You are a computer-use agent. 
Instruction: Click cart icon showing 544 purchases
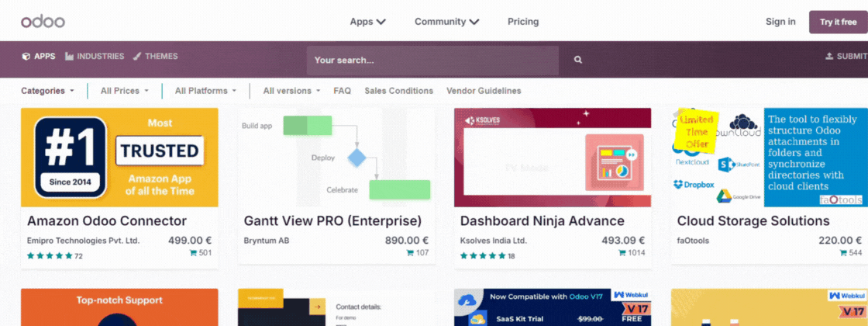[x=844, y=253]
